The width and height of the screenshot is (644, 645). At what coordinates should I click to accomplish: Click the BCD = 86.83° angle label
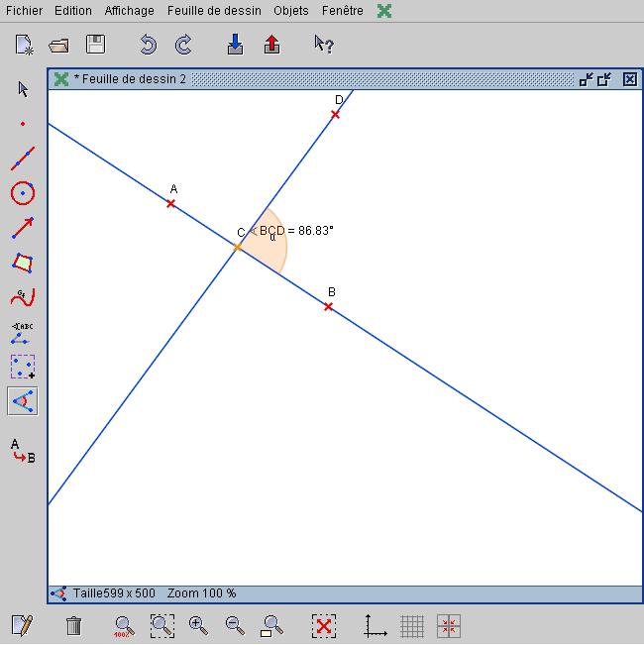296,230
